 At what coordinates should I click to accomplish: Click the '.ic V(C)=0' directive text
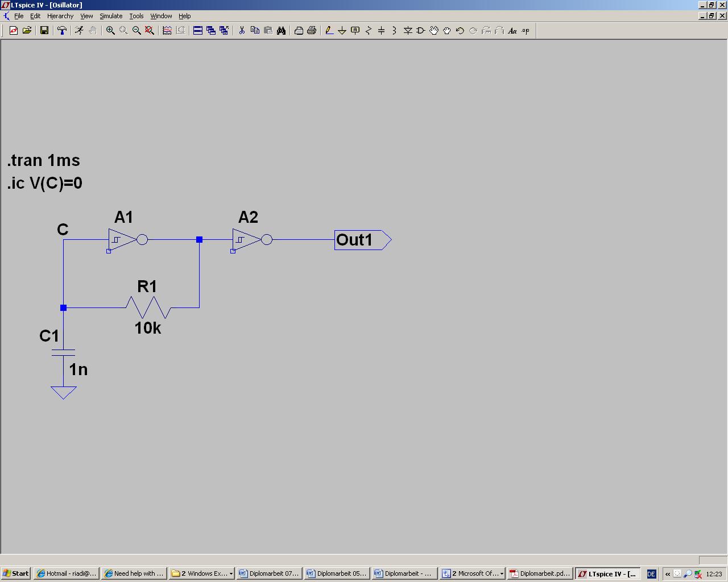[x=45, y=183]
